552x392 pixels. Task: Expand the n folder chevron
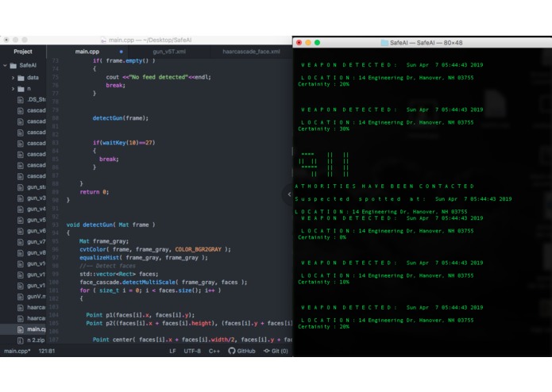point(13,89)
